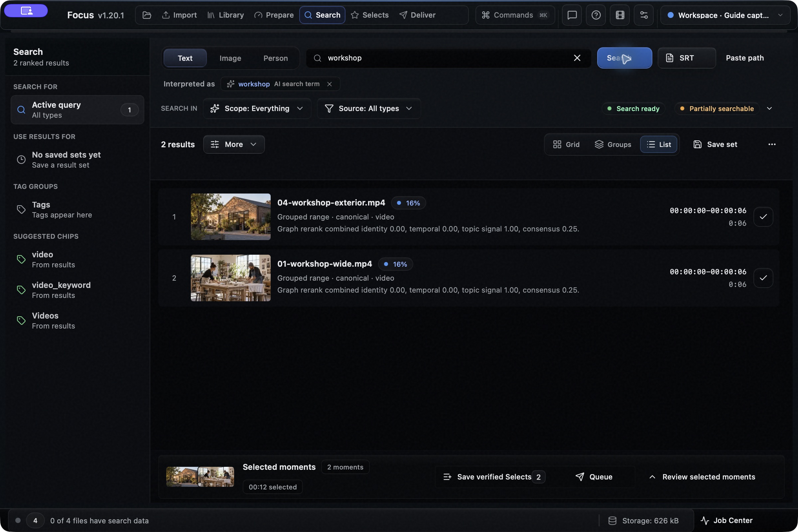The height and width of the screenshot is (532, 798).
Task: Go to the Deliver tab
Action: (417, 15)
